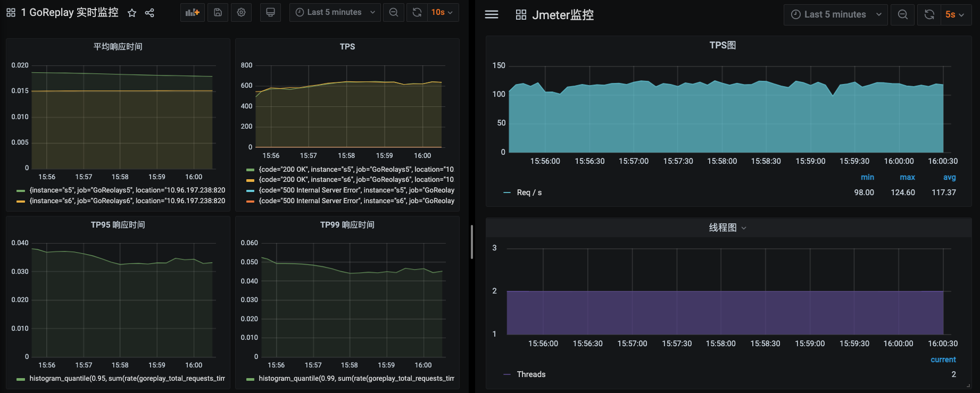This screenshot has width=980, height=393.
Task: Toggle 200 OK s5 series in TPS legend
Action: click(356, 170)
